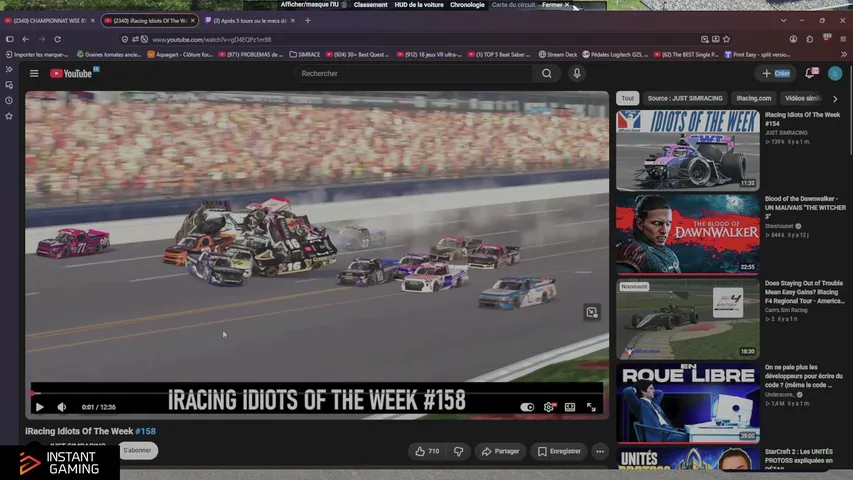This screenshot has height=480, width=853.
Task: Open the tab list dropdown chevron
Action: pyautogui.click(x=783, y=21)
